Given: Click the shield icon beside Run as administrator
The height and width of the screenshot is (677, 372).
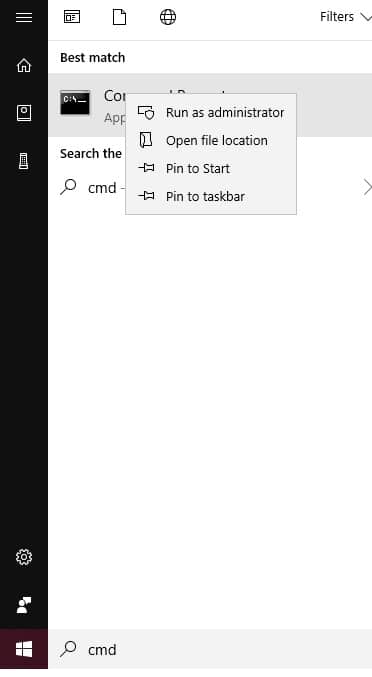Looking at the screenshot, I should coord(146,112).
